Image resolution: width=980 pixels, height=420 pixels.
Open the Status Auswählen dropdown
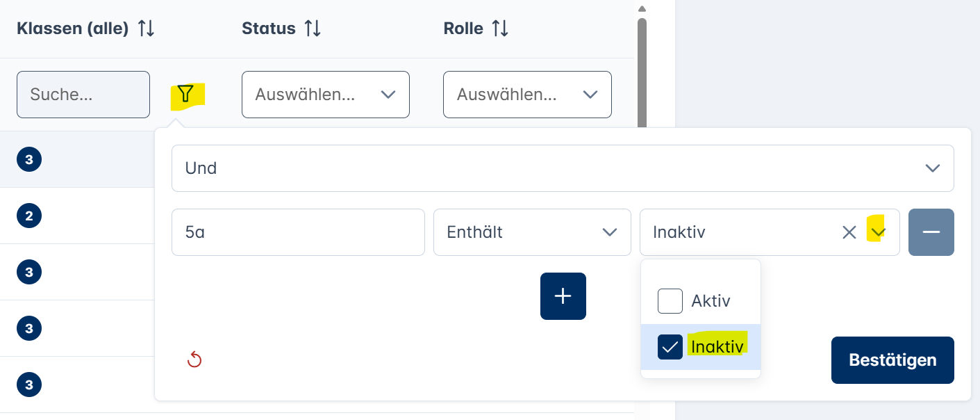click(x=325, y=95)
